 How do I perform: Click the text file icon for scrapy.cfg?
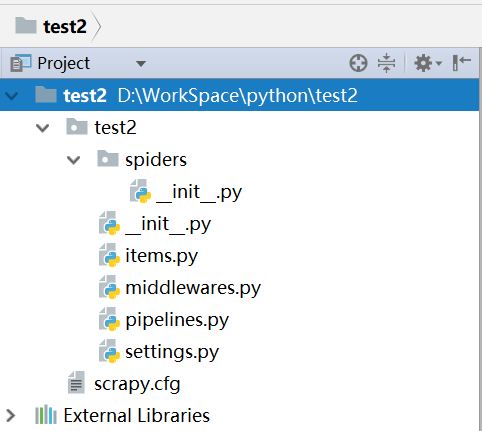(x=76, y=382)
